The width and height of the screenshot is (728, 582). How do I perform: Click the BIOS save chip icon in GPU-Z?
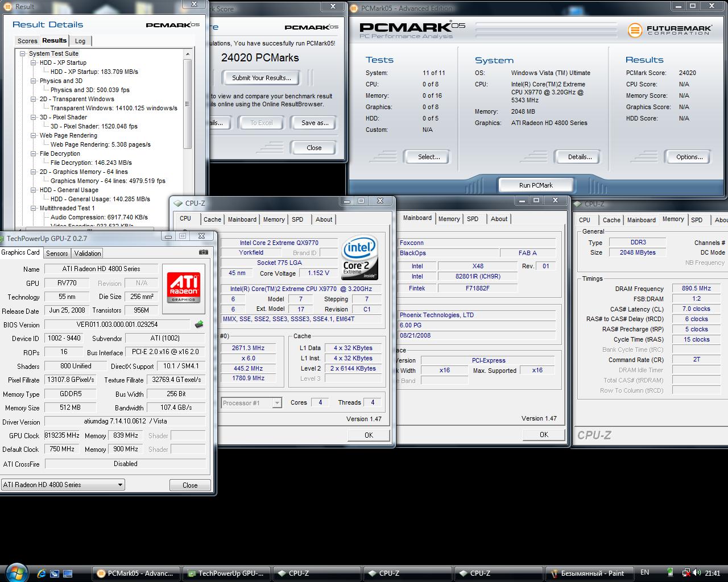tap(198, 325)
